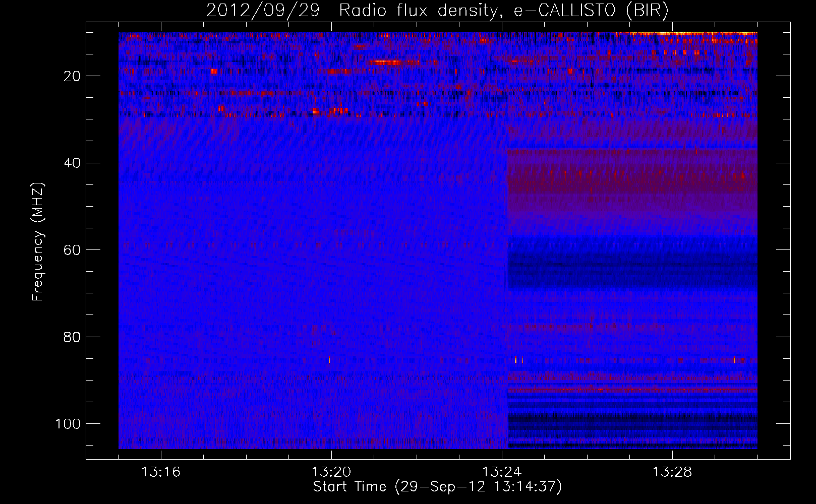The width and height of the screenshot is (816, 504).
Task: Click the 40 MHz frequency tick label
Action: point(73,163)
